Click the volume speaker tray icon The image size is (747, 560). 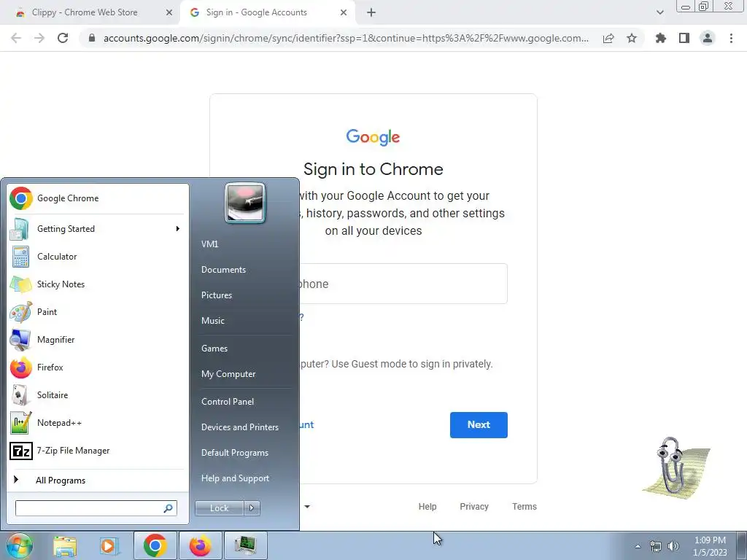click(x=673, y=546)
